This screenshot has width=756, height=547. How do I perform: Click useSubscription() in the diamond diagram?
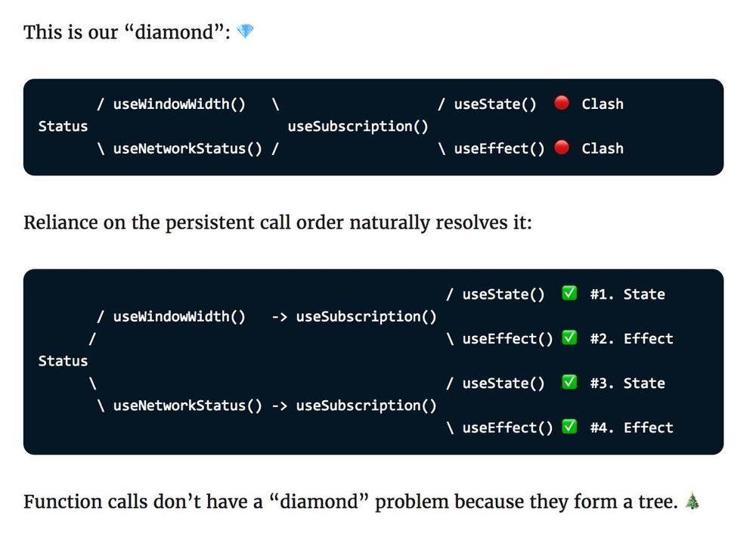click(358, 126)
